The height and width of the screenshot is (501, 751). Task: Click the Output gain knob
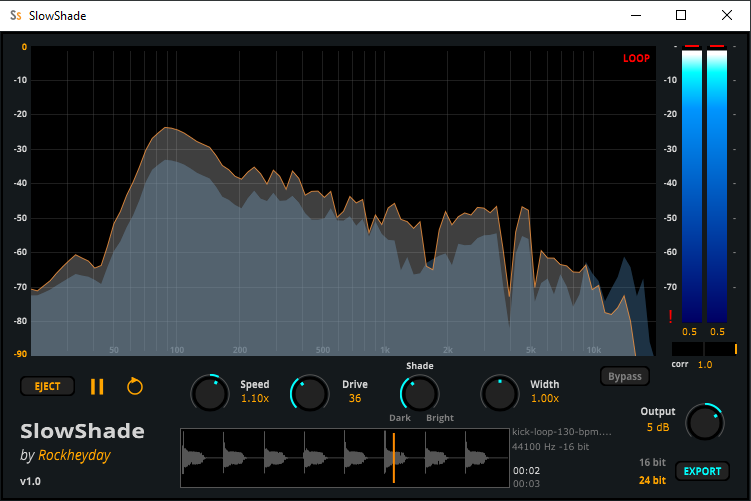(x=704, y=422)
